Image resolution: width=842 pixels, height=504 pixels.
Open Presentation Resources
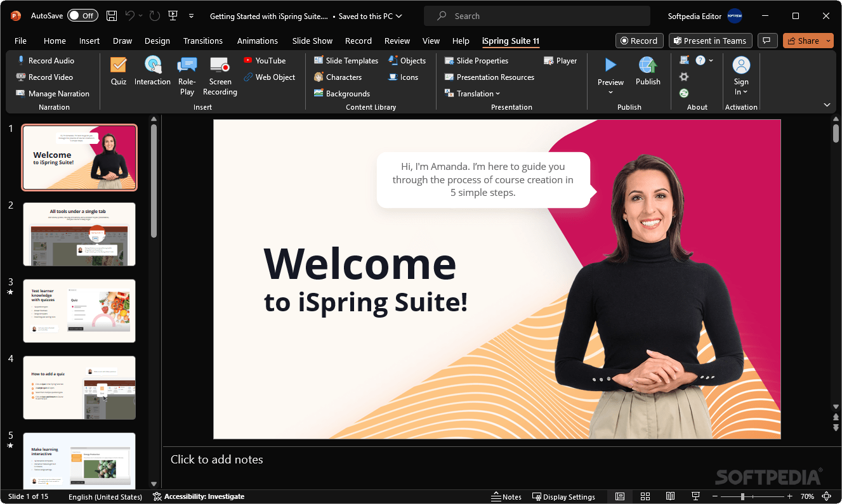click(x=489, y=77)
